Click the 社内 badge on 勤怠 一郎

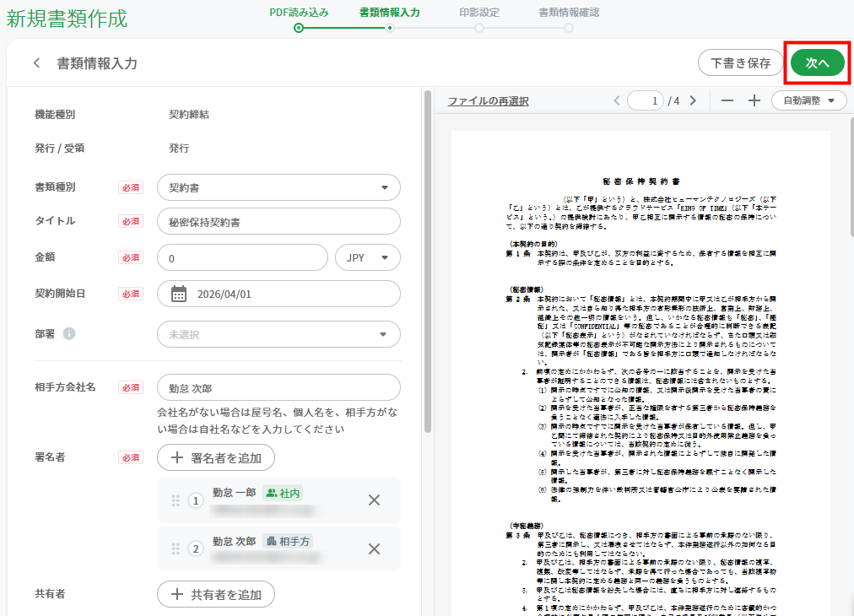click(283, 493)
